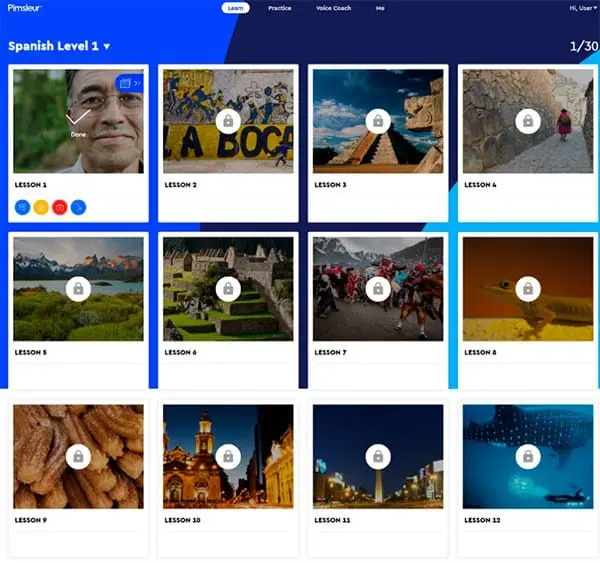This screenshot has width=600, height=563.
Task: Open the churros thumbnail for Lesson 9
Action: [78, 457]
